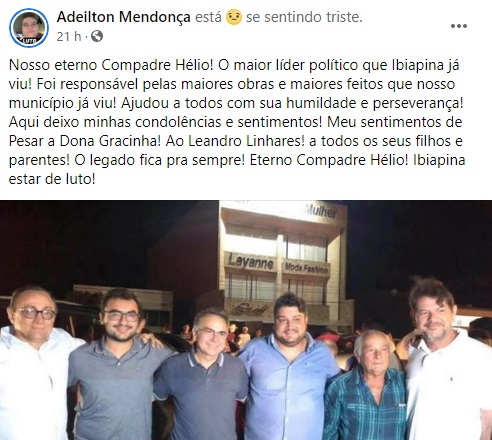Click 'Leandro Linhares' name in the post text
The image size is (492, 440).
tap(246, 141)
